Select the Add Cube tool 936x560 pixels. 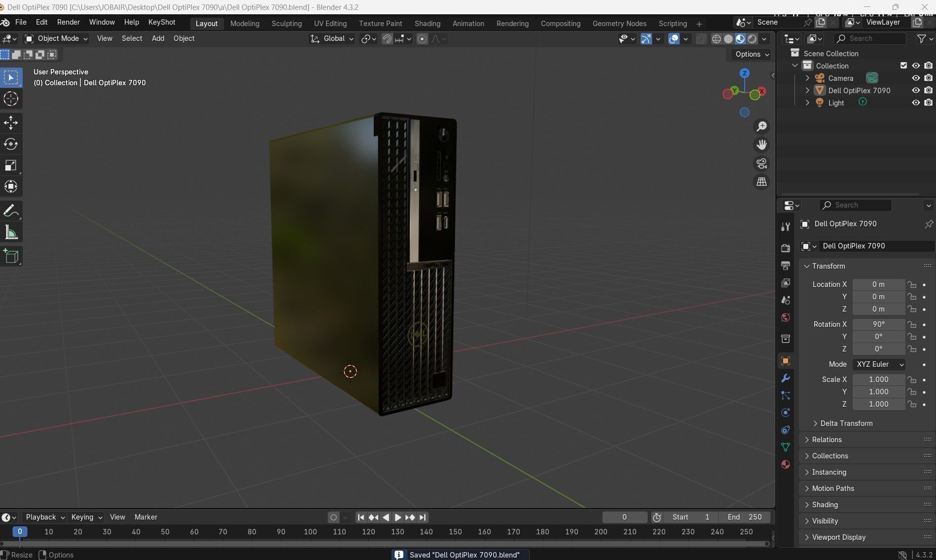[x=11, y=256]
